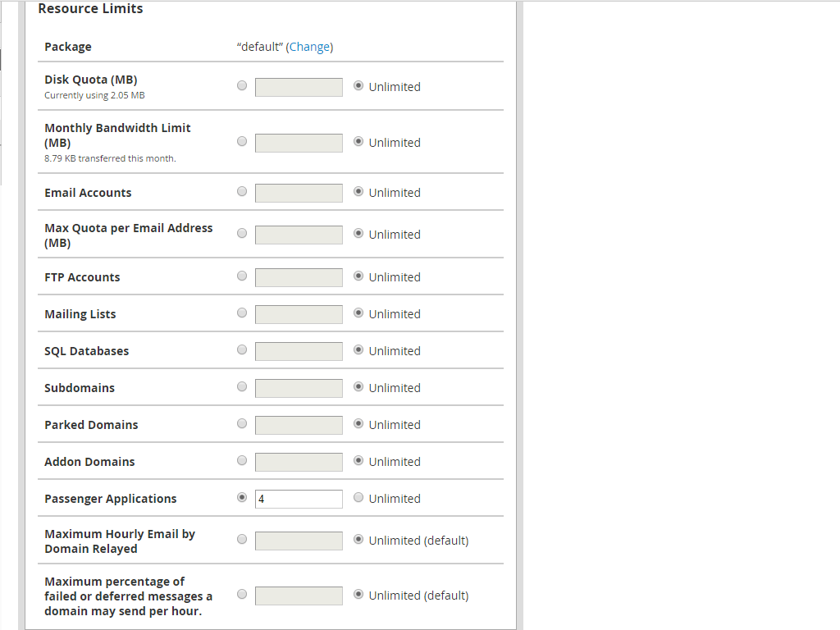Choose custom Email Accounts limit radio
840x630 pixels.
coord(241,191)
